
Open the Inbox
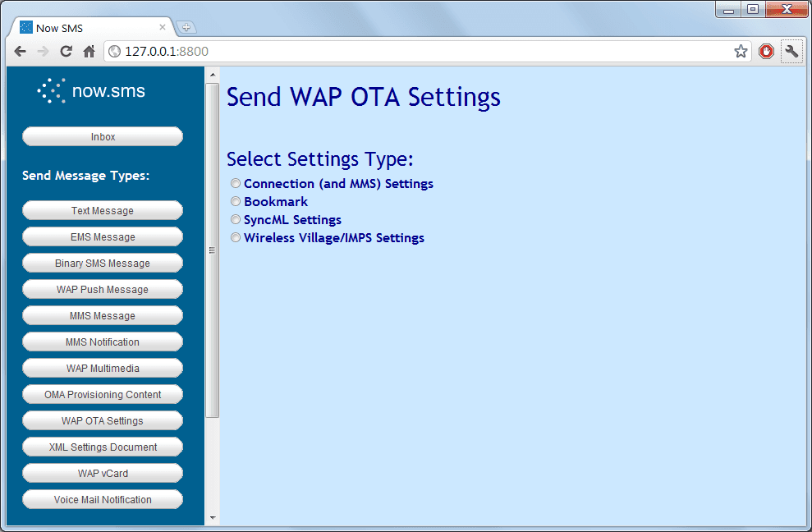pyautogui.click(x=103, y=137)
